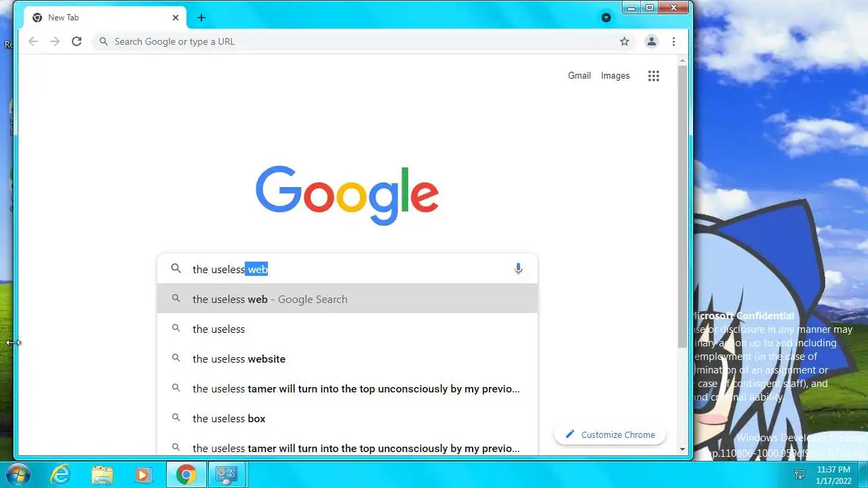The height and width of the screenshot is (488, 868).
Task: Click the search icon beside "the useless box"
Action: (176, 418)
